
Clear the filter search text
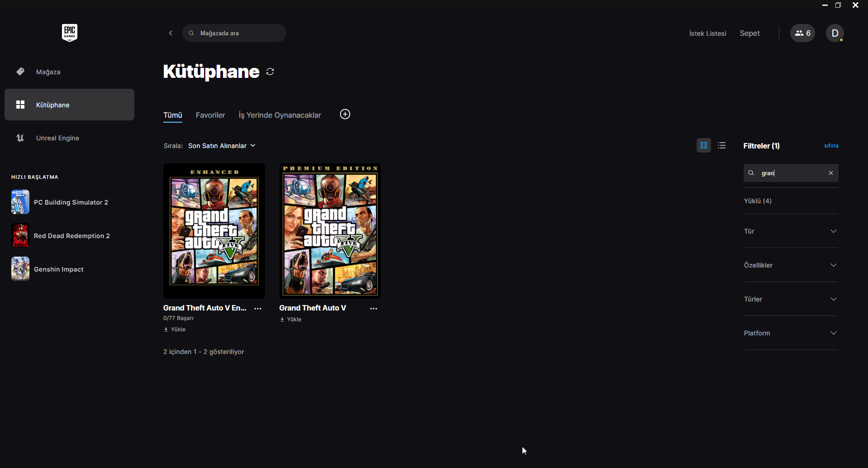point(831,173)
